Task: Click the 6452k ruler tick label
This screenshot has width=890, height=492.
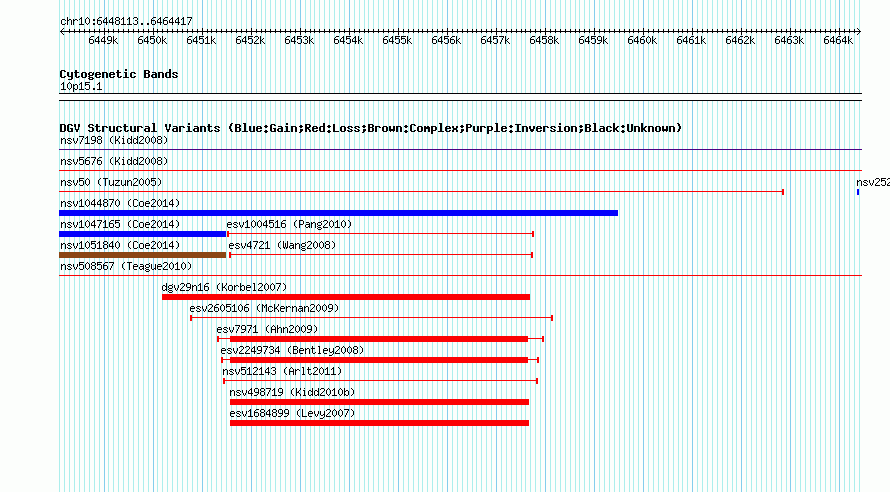Action: (250, 40)
